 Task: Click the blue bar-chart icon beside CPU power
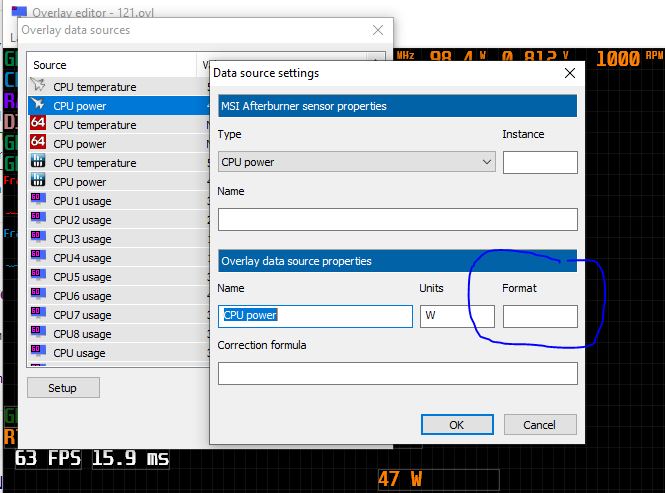pyautogui.click(x=38, y=180)
